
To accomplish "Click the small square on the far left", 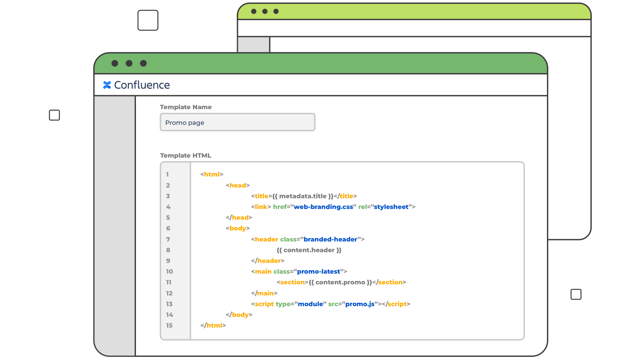I will [x=54, y=115].
